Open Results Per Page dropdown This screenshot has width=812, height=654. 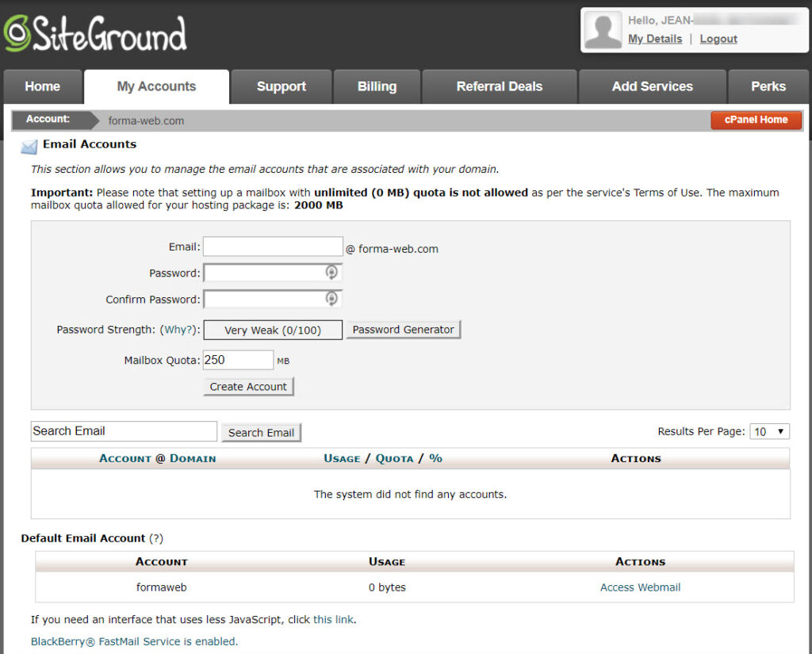point(769,431)
